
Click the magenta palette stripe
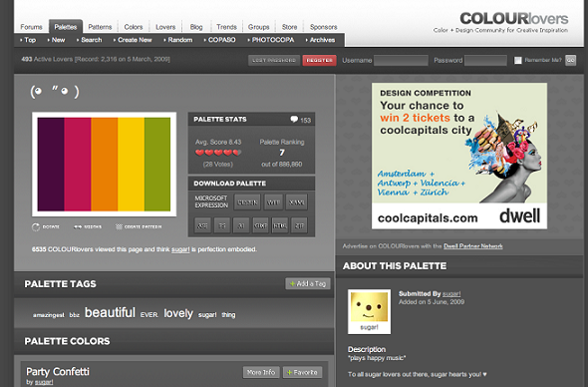click(78, 164)
